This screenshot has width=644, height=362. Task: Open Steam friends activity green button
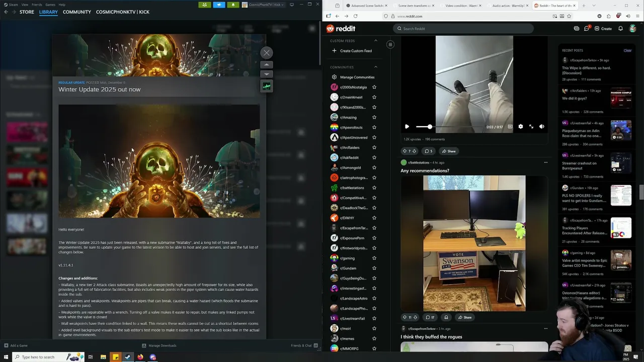pyautogui.click(x=204, y=5)
